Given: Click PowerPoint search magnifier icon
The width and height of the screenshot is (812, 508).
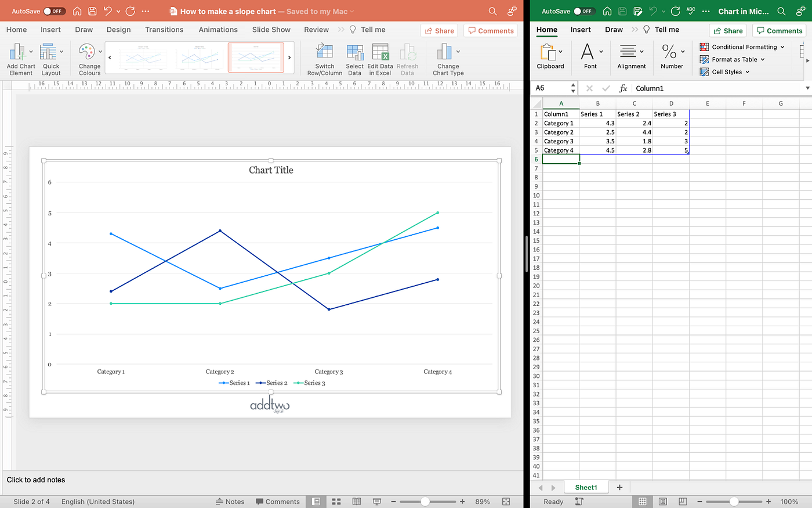Looking at the screenshot, I should (x=492, y=11).
